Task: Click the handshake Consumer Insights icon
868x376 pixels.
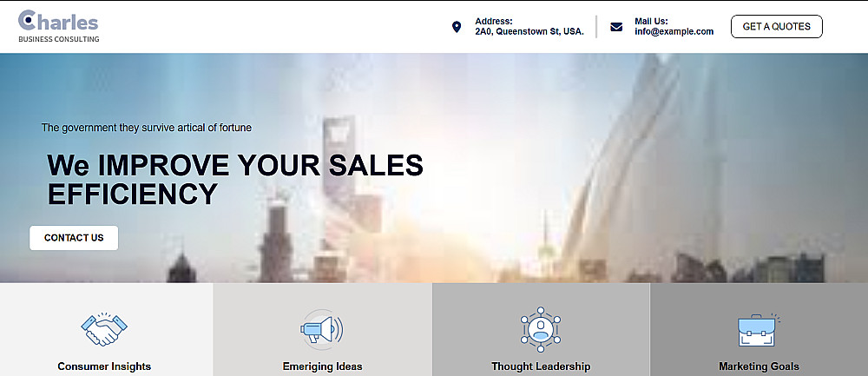Action: [104, 329]
